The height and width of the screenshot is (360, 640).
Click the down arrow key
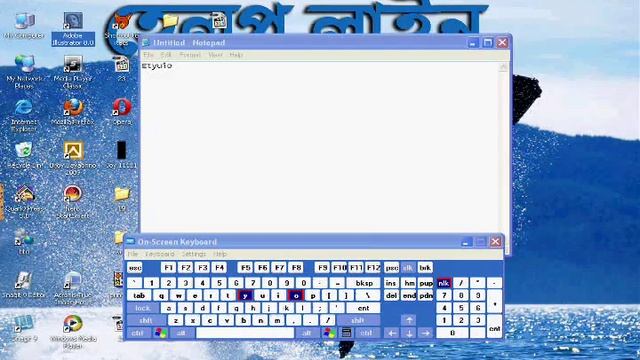click(x=409, y=333)
